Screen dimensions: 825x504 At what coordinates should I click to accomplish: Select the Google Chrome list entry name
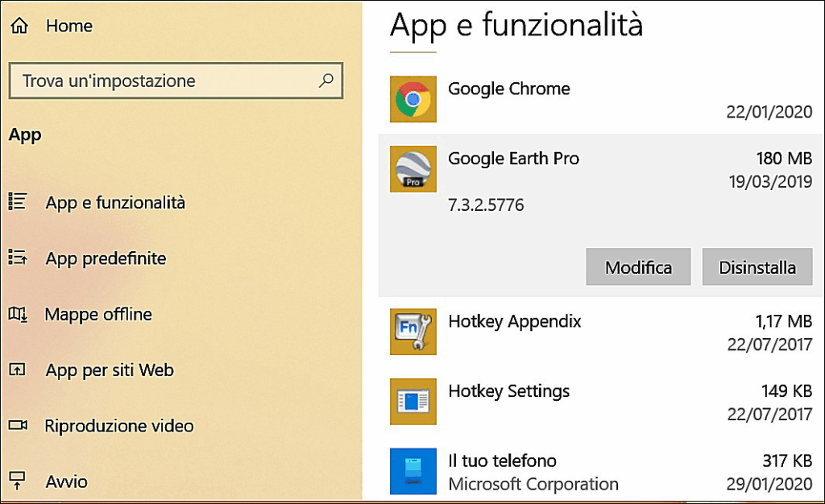click(508, 89)
